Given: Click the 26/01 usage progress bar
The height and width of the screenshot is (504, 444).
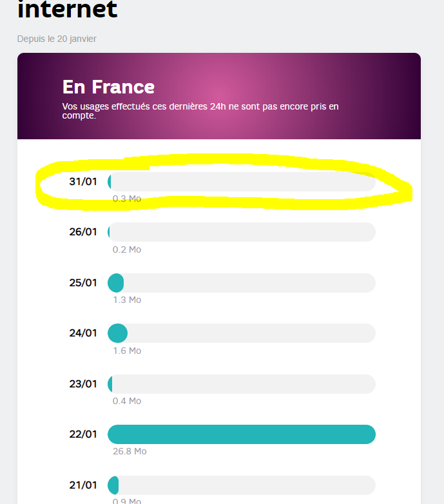Looking at the screenshot, I should coord(242,232).
